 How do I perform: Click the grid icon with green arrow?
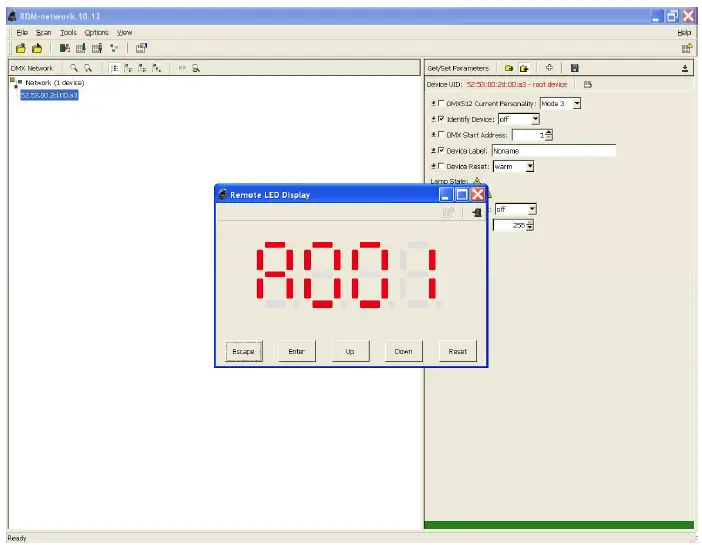click(x=81, y=48)
